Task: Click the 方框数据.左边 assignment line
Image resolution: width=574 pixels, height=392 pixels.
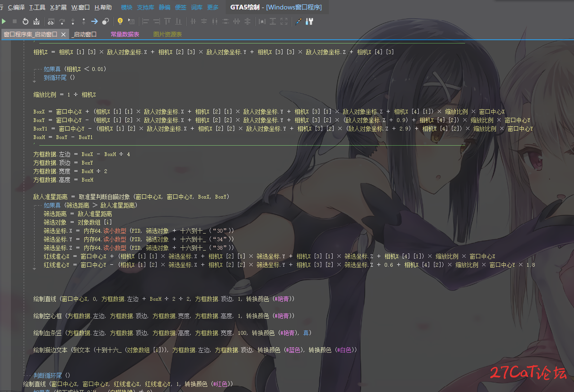Action: click(81, 154)
